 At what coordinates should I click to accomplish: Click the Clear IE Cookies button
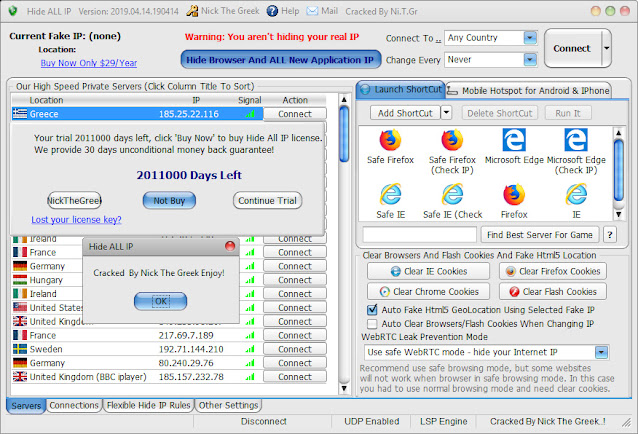pyautogui.click(x=428, y=271)
